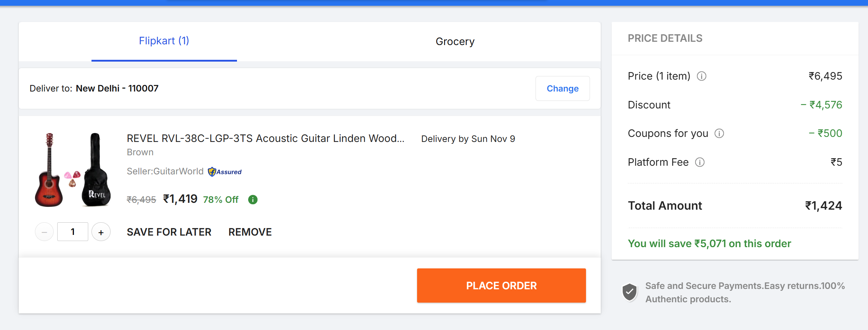Click the PLACE ORDER button

501,285
